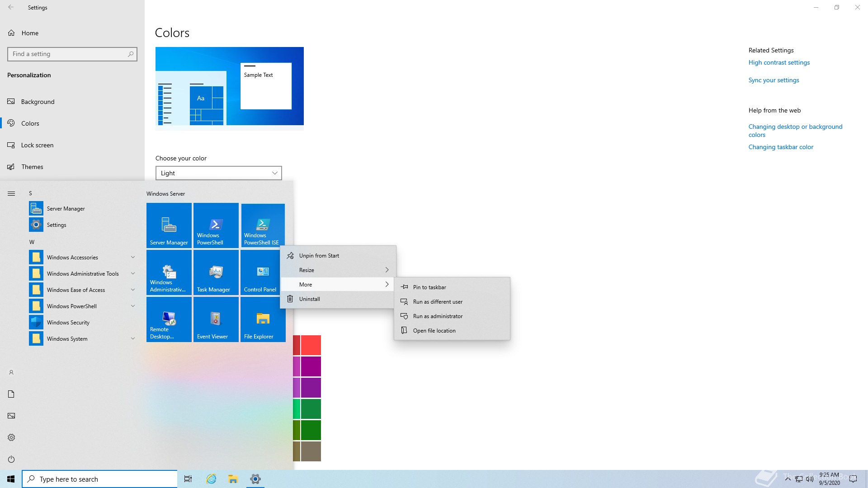Switch to Settings app in taskbar
Viewport: 868px width, 488px height.
255,479
